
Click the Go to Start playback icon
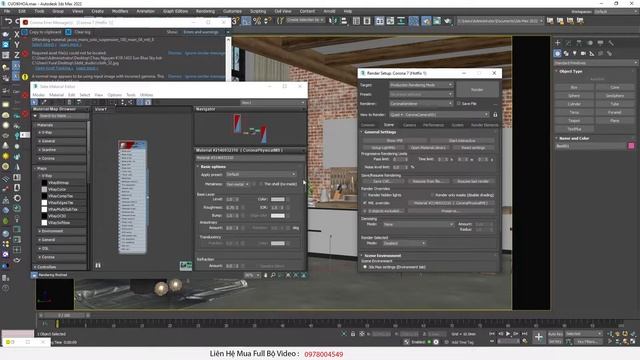[492, 334]
